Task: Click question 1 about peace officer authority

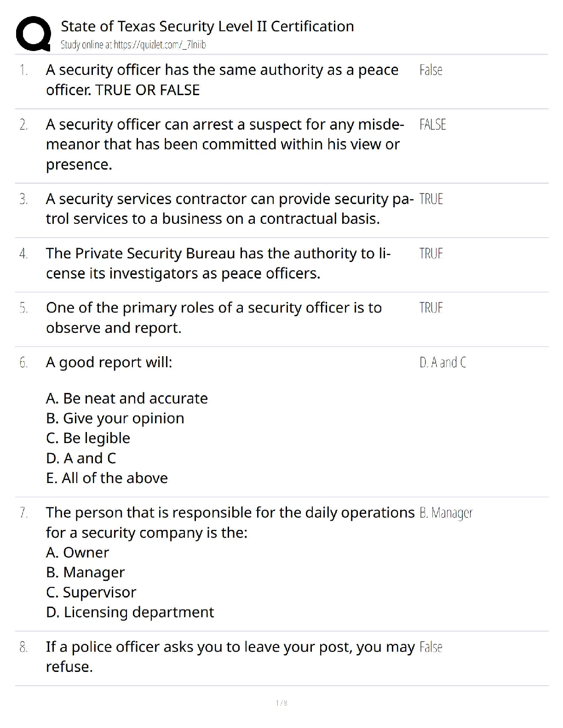Action: (222, 80)
